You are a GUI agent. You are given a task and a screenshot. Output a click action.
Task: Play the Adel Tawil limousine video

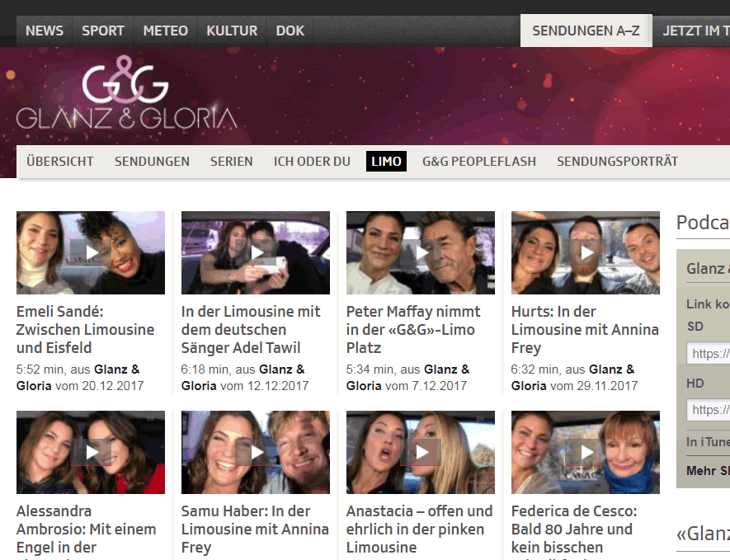tap(256, 252)
